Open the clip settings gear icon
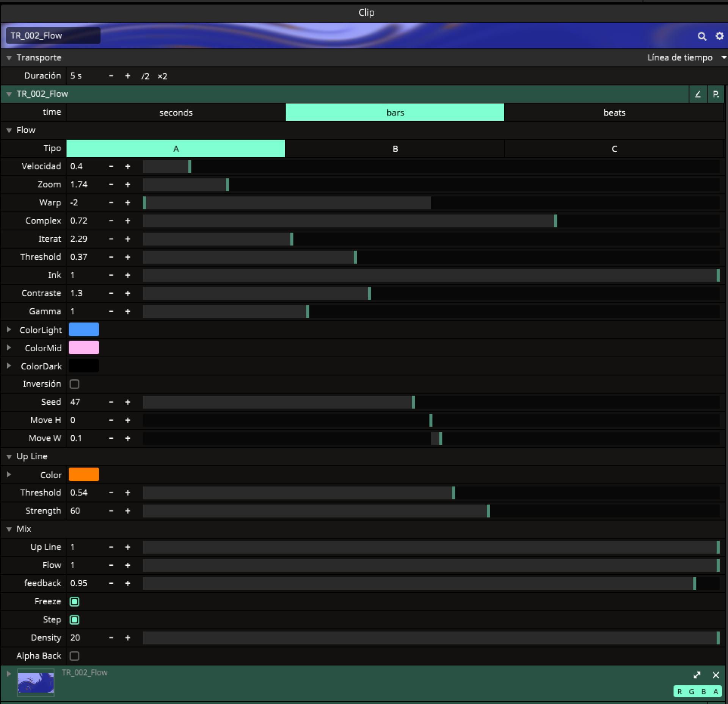 [719, 36]
